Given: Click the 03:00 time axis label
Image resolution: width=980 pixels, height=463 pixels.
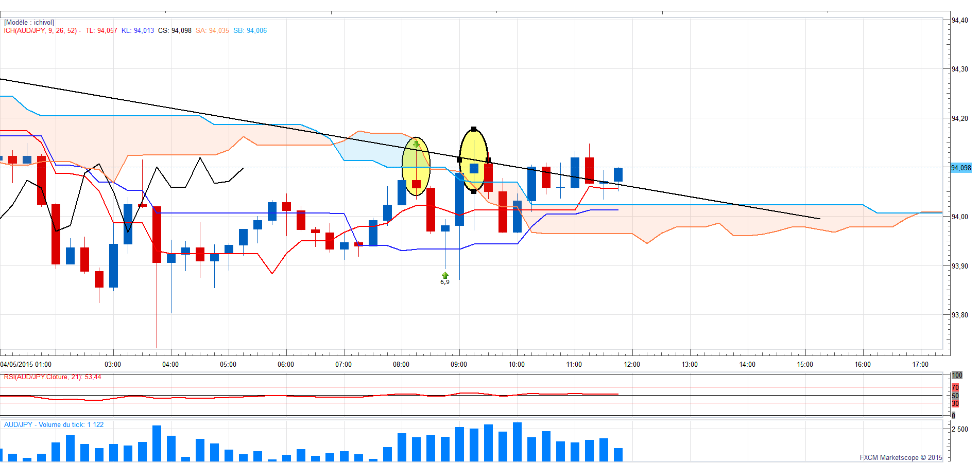Looking at the screenshot, I should [x=113, y=365].
